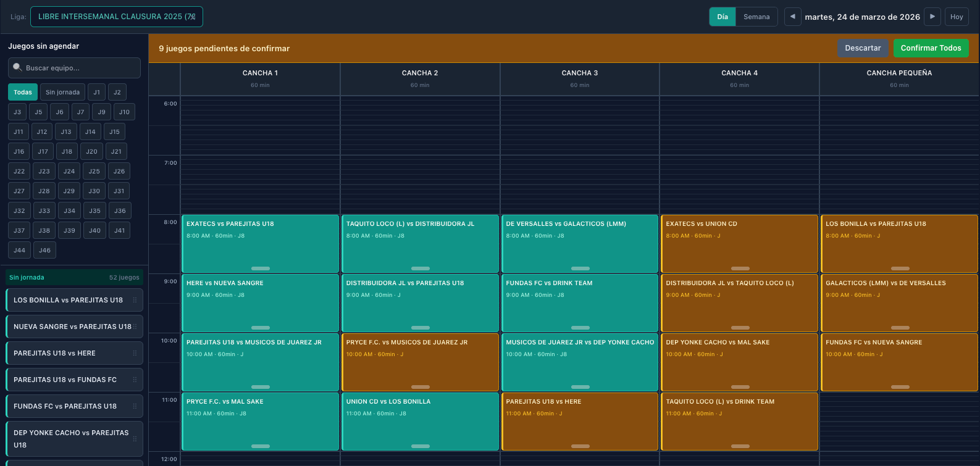Click resize grip of EXATECS vs UNION CD game
This screenshot has height=466, width=980.
point(740,268)
